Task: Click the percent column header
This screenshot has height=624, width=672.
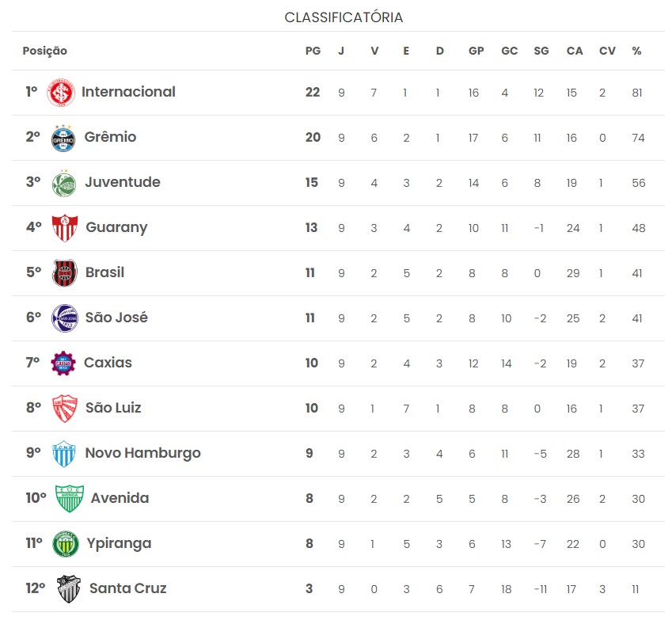Action: [x=636, y=51]
